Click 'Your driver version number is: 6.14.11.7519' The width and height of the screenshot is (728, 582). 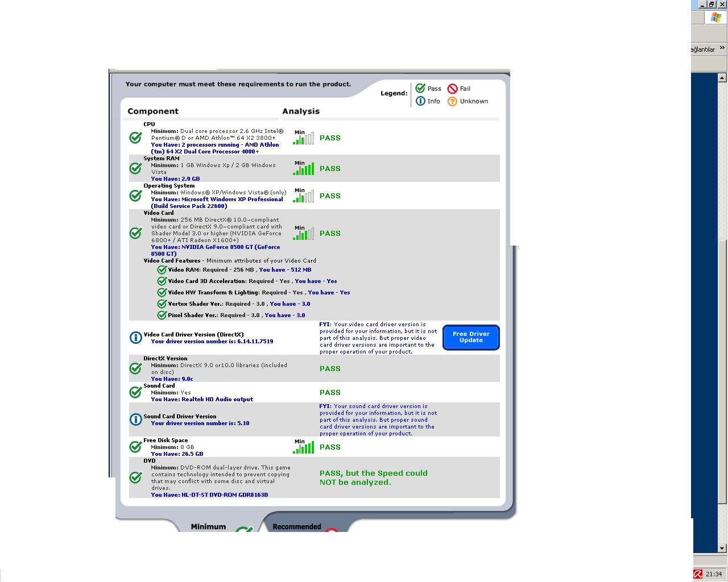point(212,341)
